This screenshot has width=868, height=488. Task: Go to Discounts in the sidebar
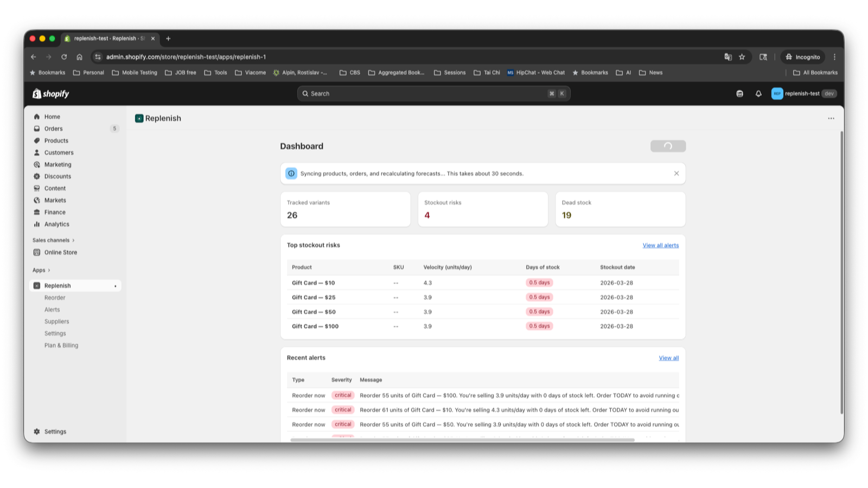click(58, 176)
